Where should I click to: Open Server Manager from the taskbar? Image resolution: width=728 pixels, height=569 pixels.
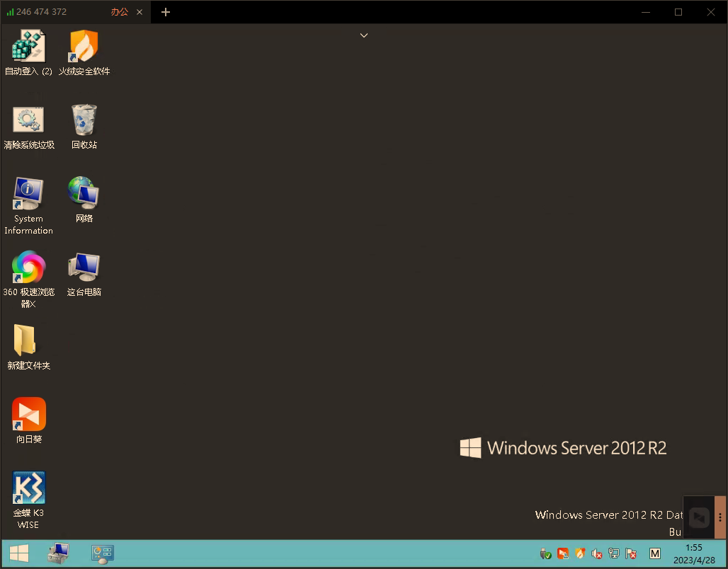tap(58, 553)
